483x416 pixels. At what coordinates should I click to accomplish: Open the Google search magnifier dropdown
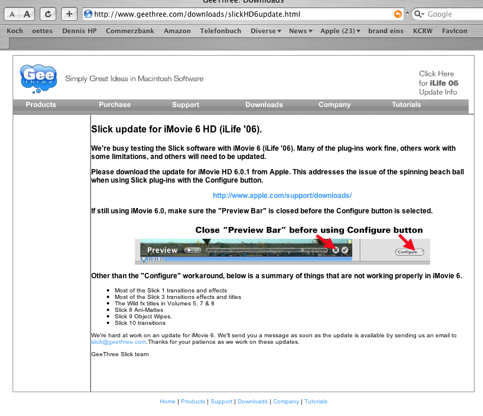419,14
